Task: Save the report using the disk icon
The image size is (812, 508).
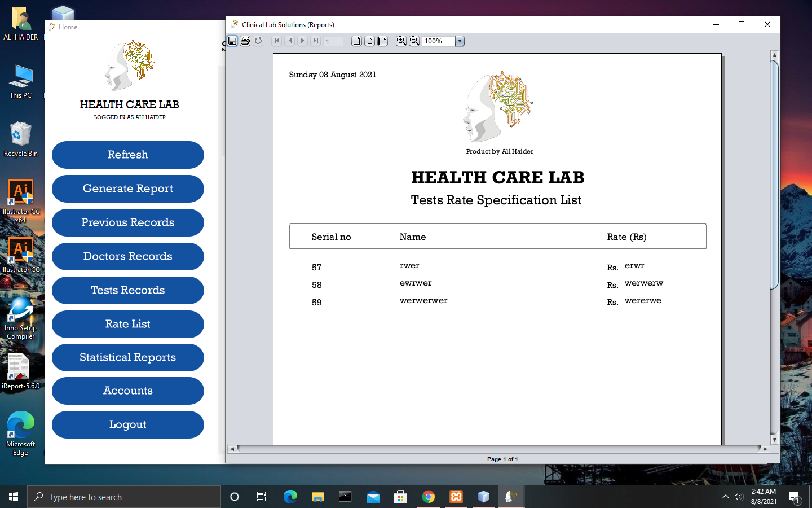Action: coord(232,41)
